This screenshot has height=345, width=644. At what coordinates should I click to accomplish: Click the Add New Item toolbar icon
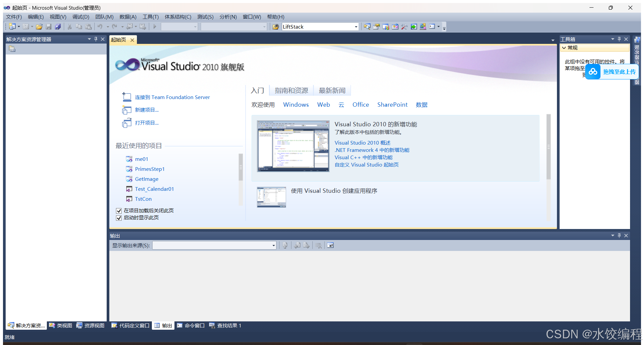(26, 27)
